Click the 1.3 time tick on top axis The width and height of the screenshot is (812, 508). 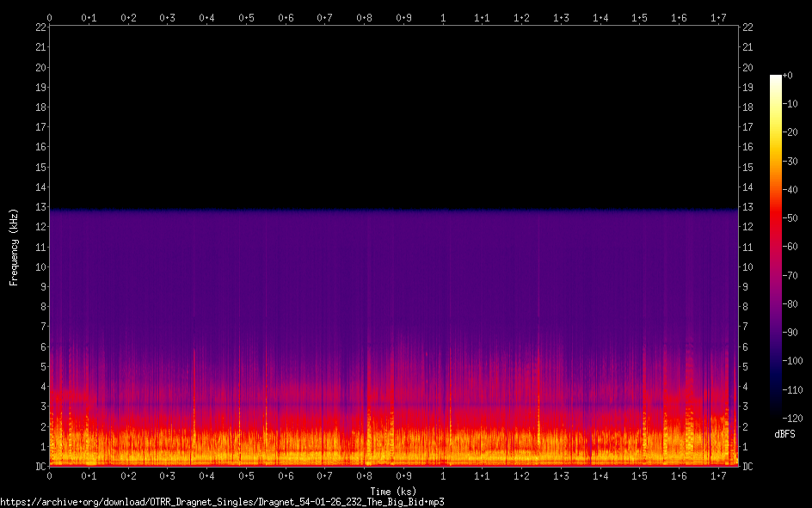[561, 17]
